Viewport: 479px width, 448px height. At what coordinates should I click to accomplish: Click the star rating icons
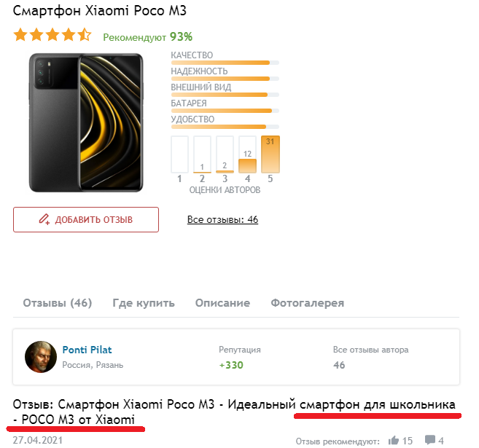point(52,35)
